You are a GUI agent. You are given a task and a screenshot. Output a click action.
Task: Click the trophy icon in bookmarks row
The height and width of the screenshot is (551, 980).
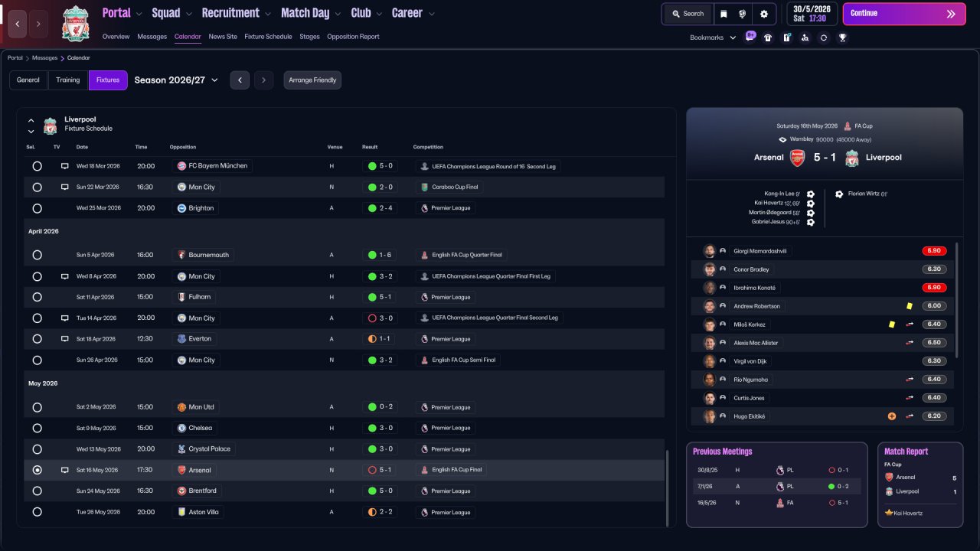pos(842,37)
